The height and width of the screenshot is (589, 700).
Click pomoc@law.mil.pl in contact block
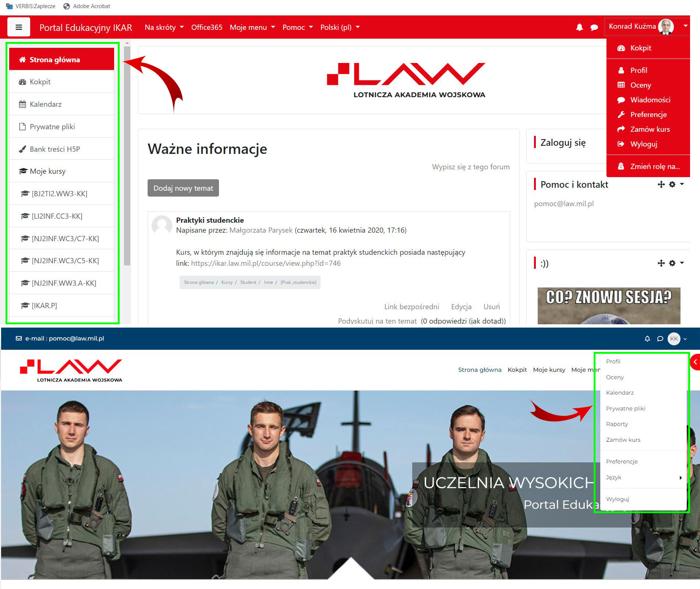(564, 204)
